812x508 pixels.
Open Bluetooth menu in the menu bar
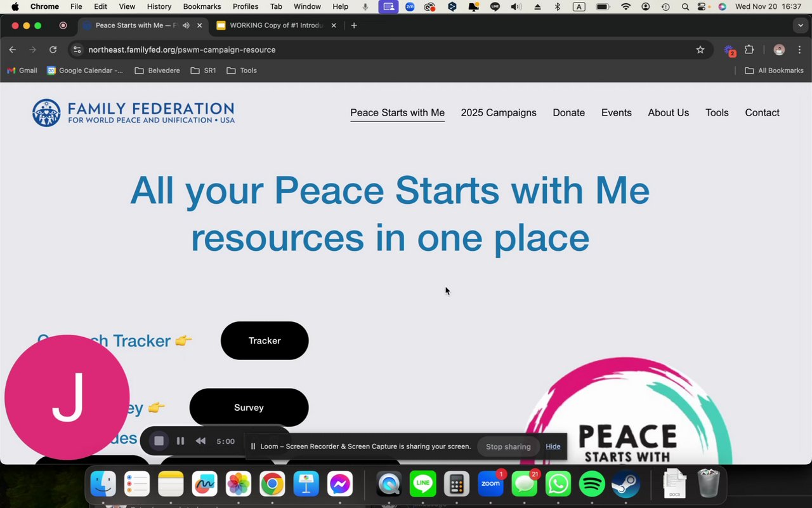tap(558, 6)
